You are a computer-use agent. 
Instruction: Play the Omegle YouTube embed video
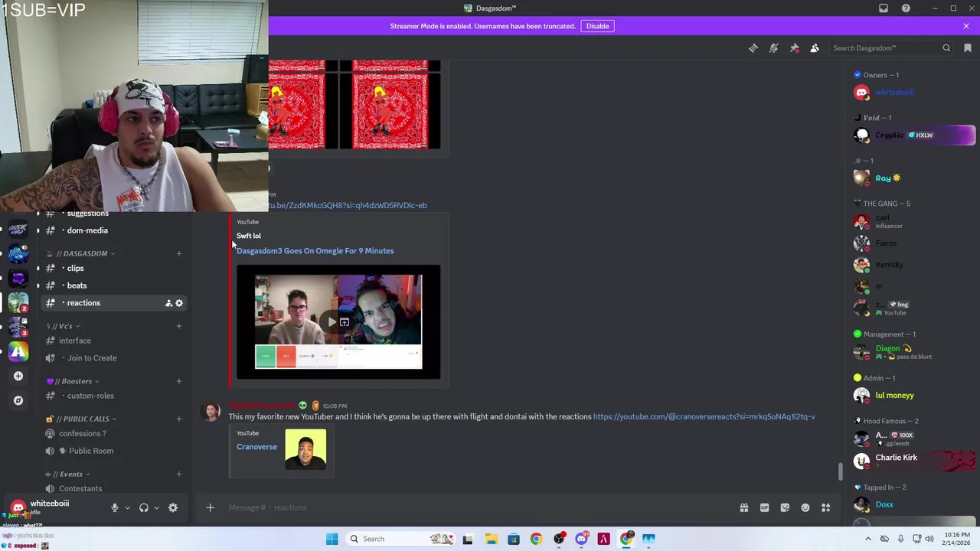(x=332, y=322)
